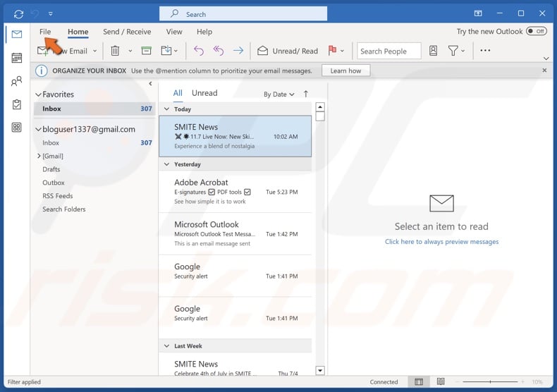This screenshot has width=557, height=392.
Task: Click the Reply arrow icon
Action: (199, 51)
